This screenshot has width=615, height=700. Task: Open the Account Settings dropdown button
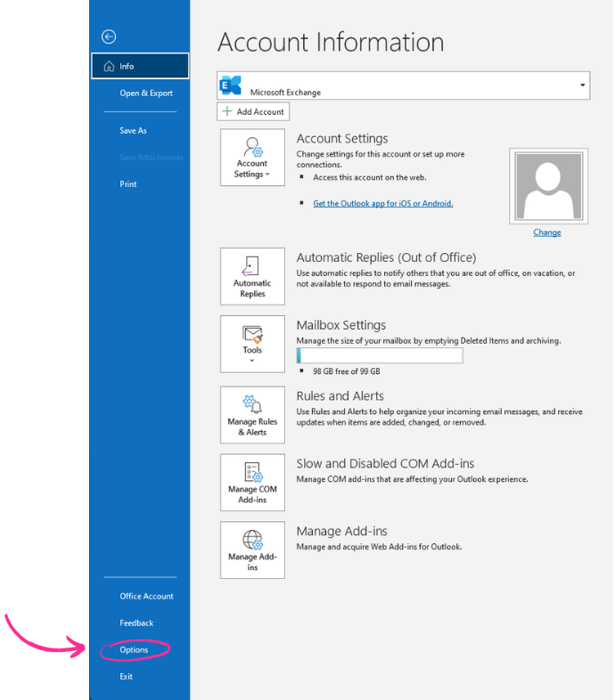coord(252,158)
